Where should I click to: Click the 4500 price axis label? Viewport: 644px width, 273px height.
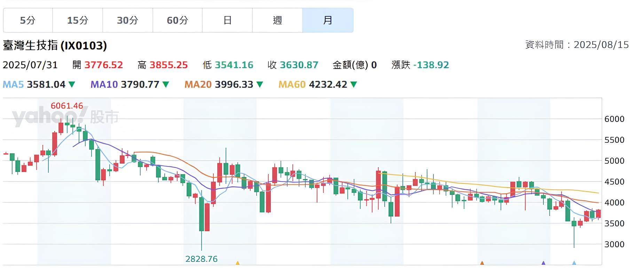coord(614,182)
